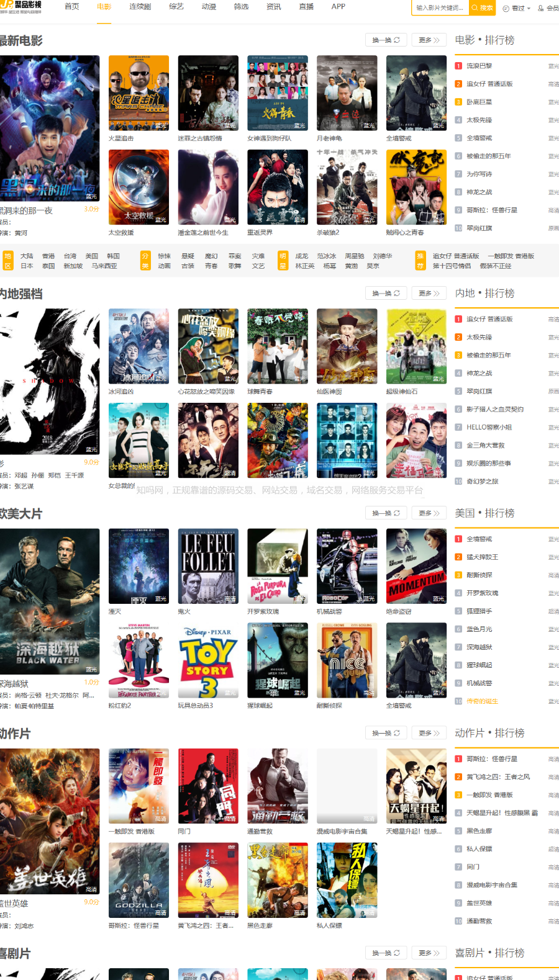The width and height of the screenshot is (559, 980).
Task: Open the 猩球崛起 movie poster
Action: pyautogui.click(x=278, y=660)
